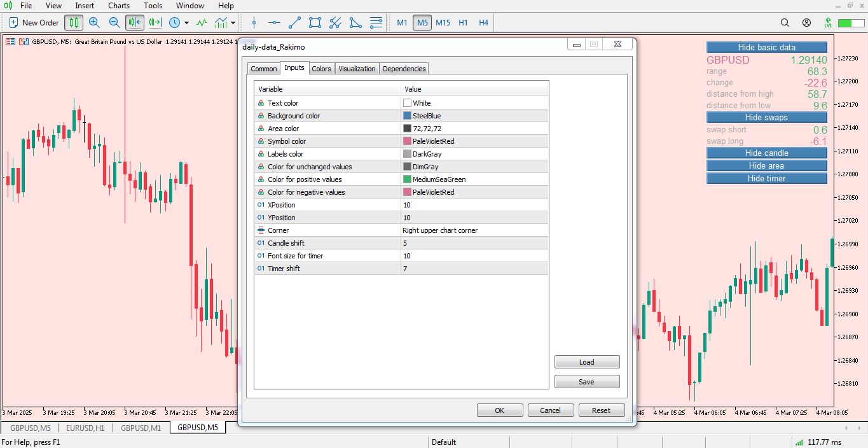This screenshot has width=868, height=448.
Task: Click the Reset button
Action: [x=601, y=410]
